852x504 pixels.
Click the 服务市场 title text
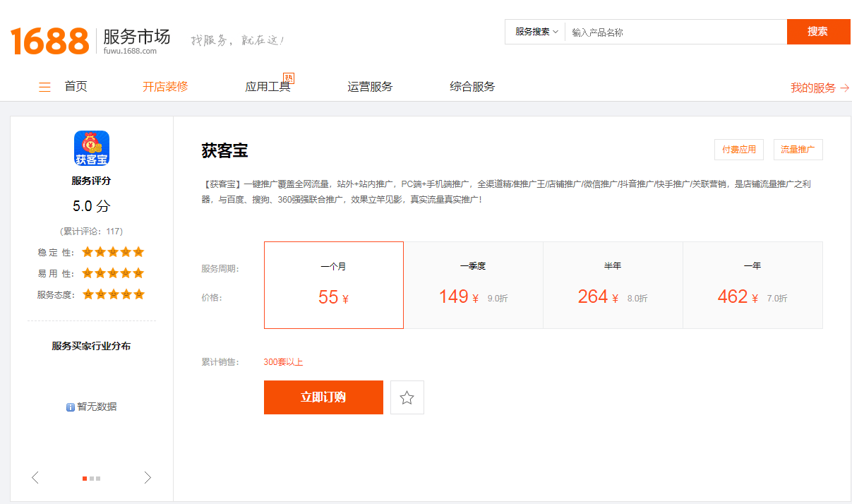pos(137,36)
